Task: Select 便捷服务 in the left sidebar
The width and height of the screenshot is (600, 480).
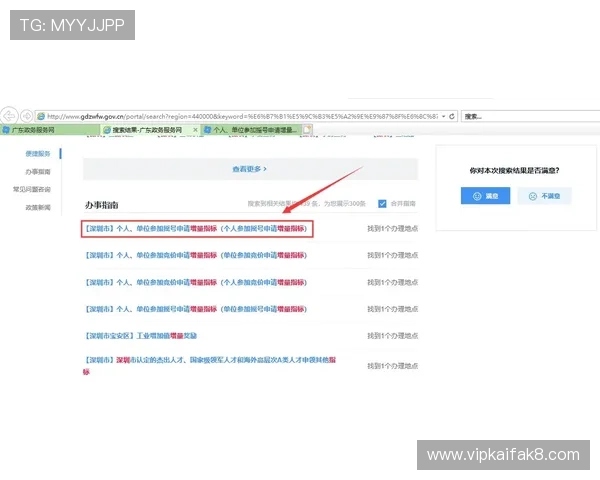Action: (x=38, y=154)
